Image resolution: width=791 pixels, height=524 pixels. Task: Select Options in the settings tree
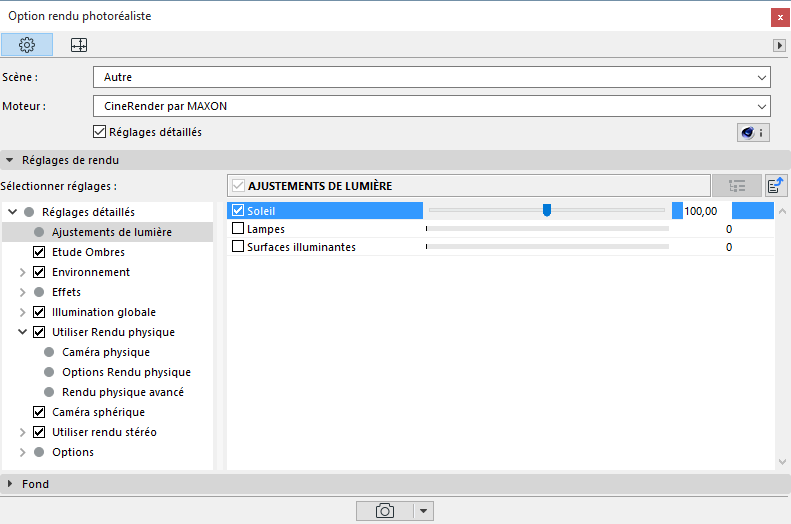coord(73,452)
